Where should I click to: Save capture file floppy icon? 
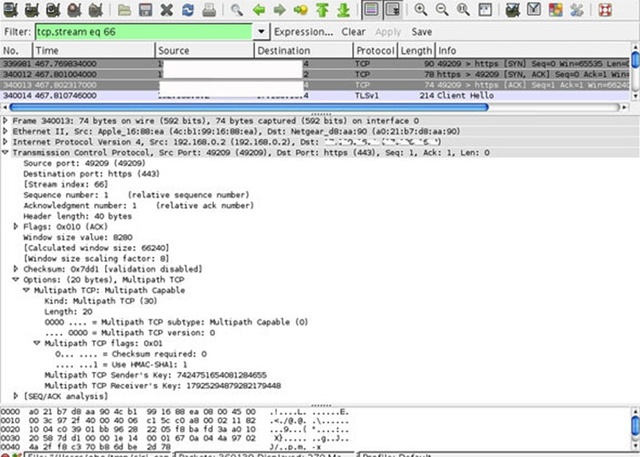tap(145, 9)
